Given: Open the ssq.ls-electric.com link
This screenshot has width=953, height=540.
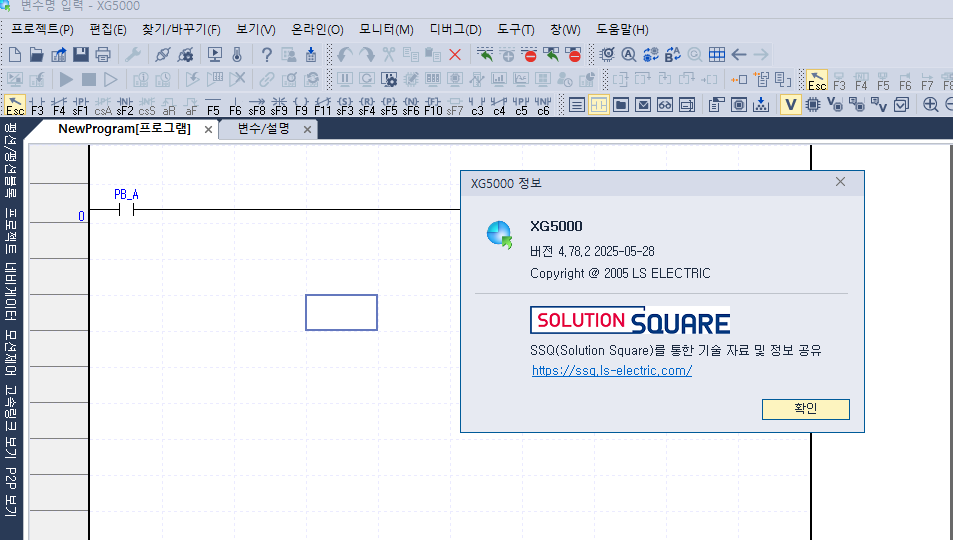Looking at the screenshot, I should 612,371.
